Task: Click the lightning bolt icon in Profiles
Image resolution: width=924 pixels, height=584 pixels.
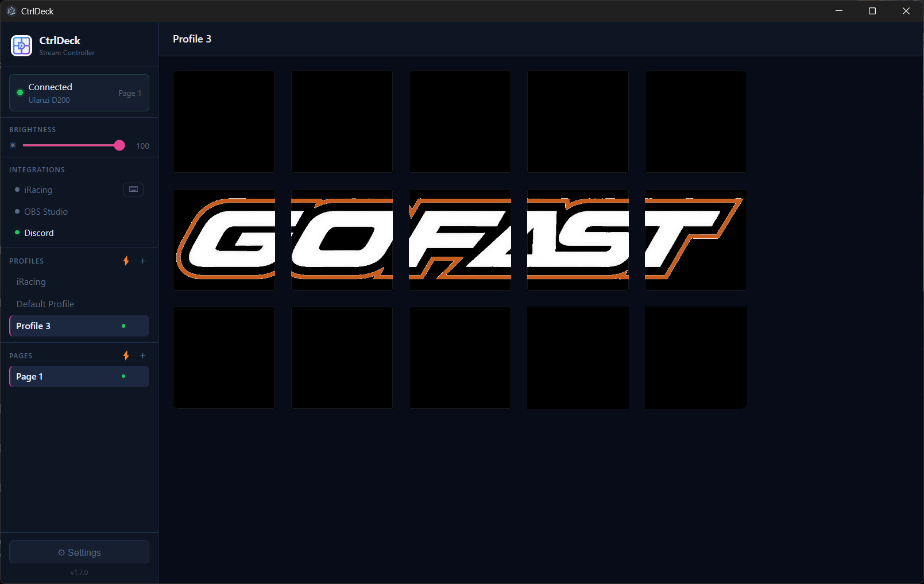Action: 126,261
